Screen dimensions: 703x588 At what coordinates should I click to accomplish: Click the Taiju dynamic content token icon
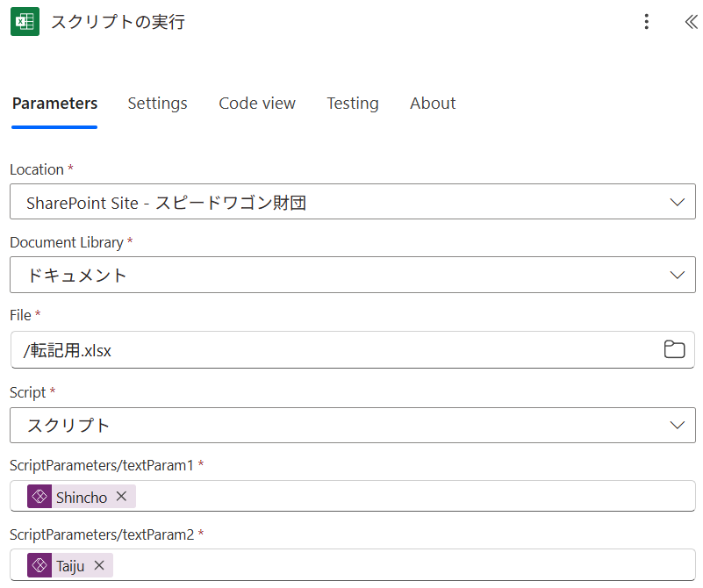coord(39,566)
